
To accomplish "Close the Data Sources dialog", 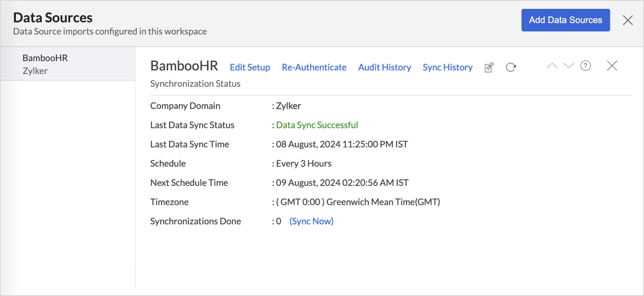I will pyautogui.click(x=628, y=20).
